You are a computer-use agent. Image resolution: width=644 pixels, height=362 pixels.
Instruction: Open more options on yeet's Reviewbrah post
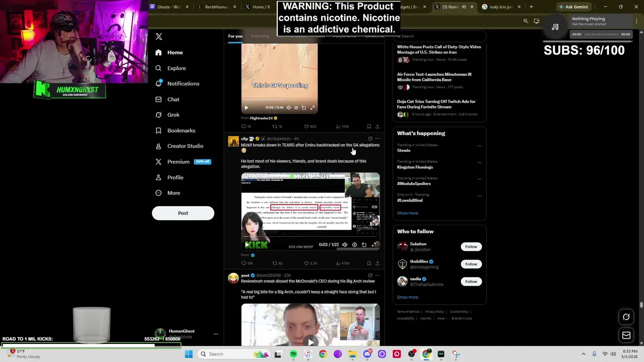pos(377,276)
